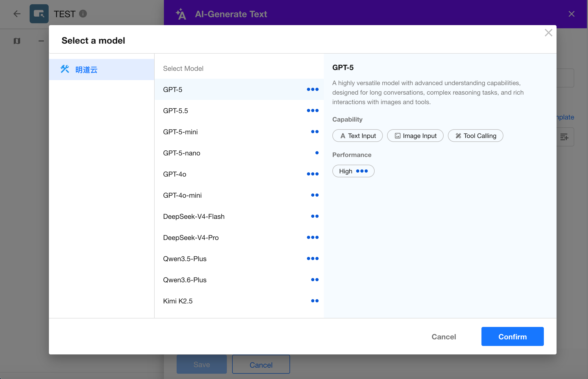Select the GPT-5.5 model
The image size is (588, 379).
(x=239, y=110)
